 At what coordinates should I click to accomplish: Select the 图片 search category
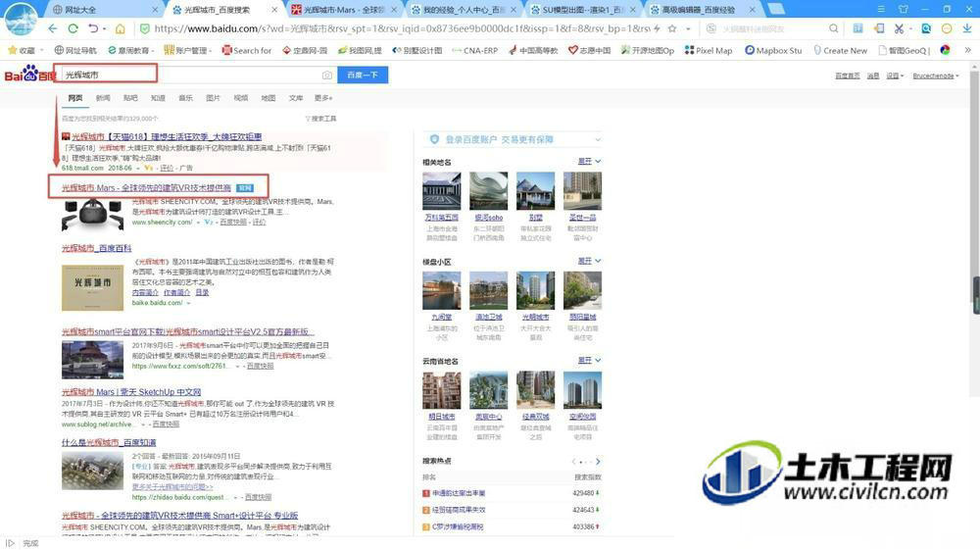(x=213, y=98)
